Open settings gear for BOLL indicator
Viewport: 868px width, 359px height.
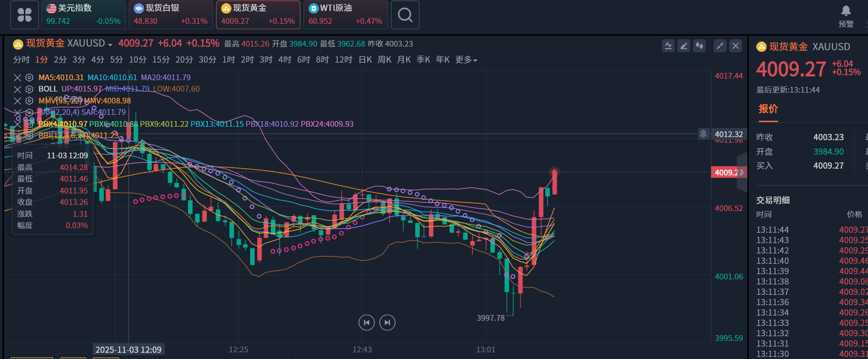coord(30,89)
